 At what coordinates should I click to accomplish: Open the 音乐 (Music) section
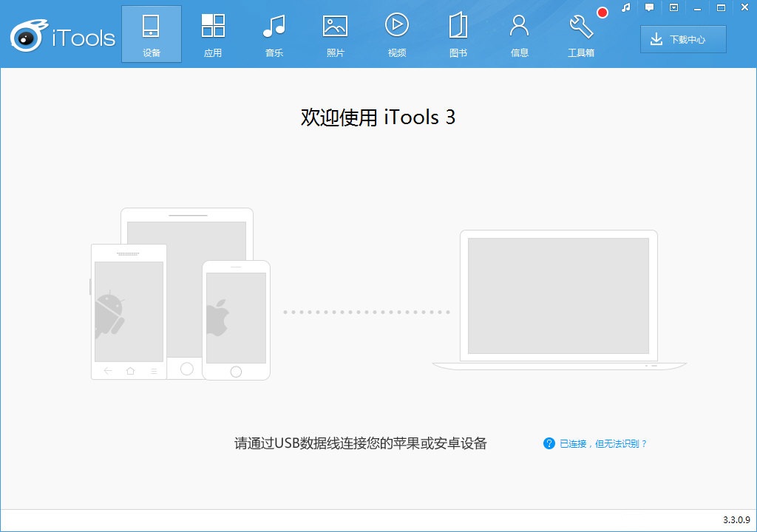pos(274,34)
